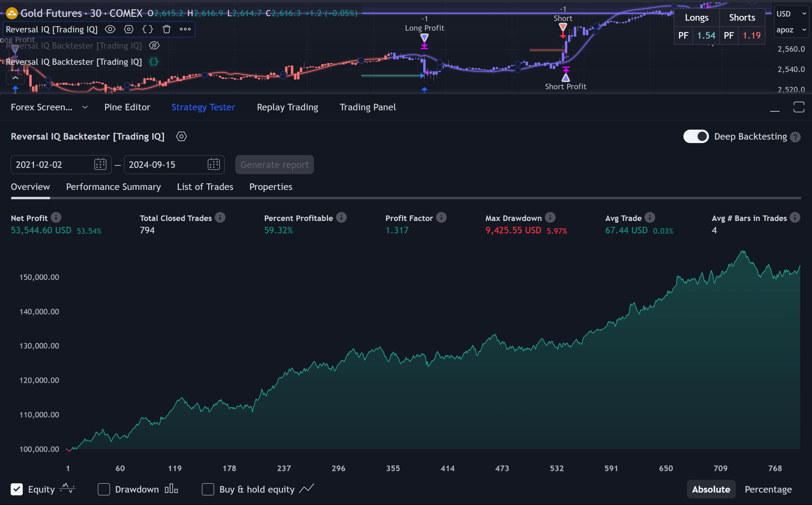Hide Reversal IQ indicator with eye icon
Image resolution: width=812 pixels, height=505 pixels.
tap(110, 29)
